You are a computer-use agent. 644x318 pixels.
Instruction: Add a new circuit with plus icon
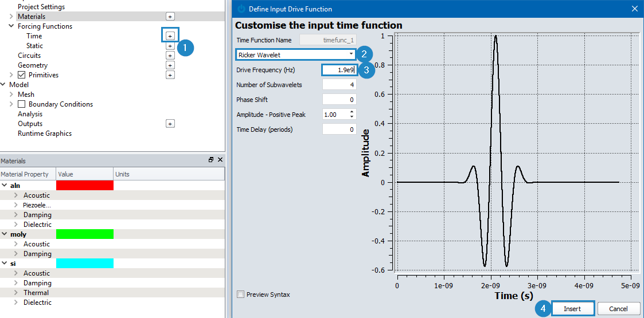point(170,56)
